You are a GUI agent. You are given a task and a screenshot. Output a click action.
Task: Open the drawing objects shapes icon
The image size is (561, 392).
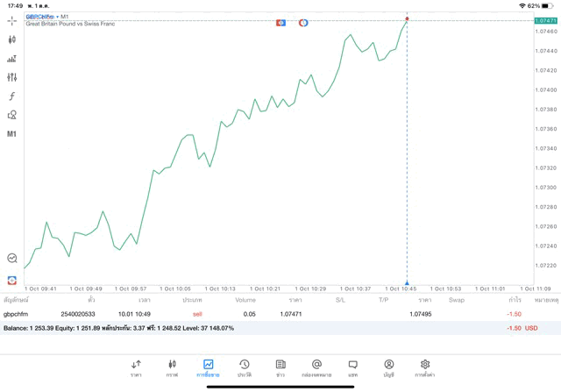[11, 115]
